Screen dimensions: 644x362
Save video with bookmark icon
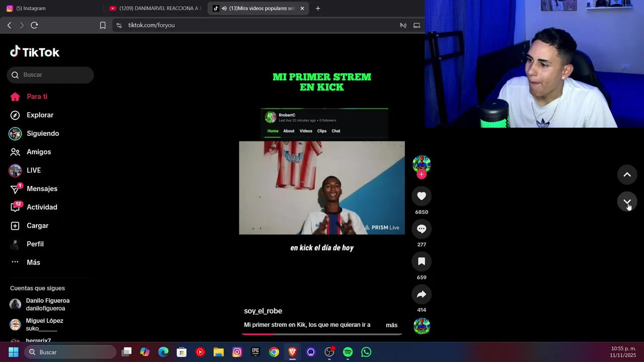(422, 261)
